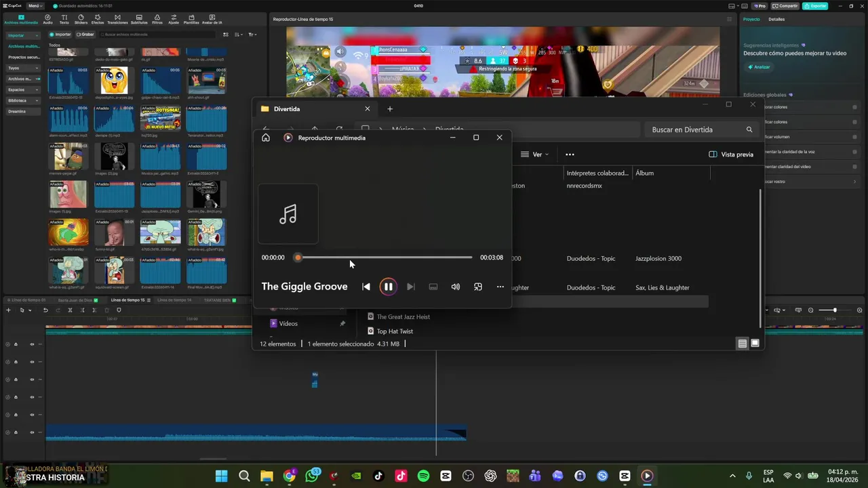
Task: Click the search magnifier in Divertida window
Action: [x=749, y=129]
